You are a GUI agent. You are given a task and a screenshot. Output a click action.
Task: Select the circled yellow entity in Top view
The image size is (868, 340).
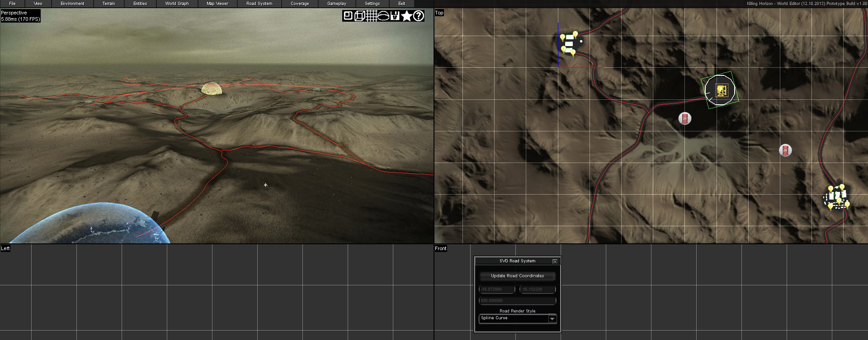click(721, 91)
